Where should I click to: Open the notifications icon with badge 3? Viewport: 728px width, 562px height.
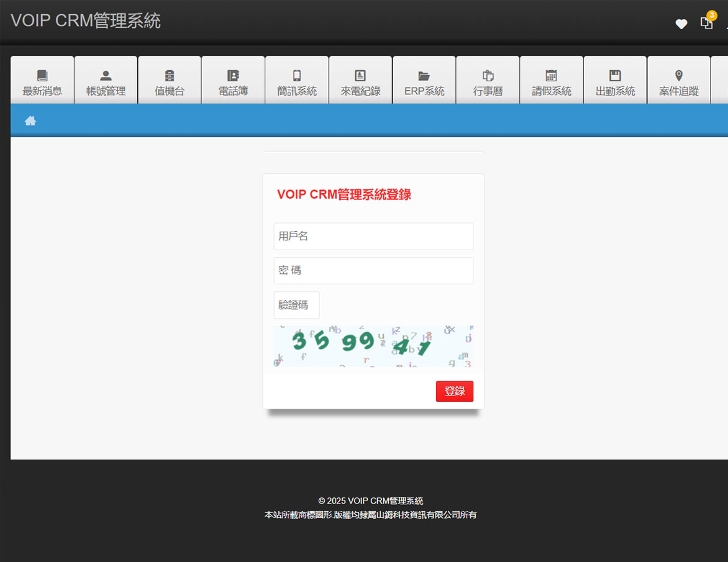707,22
